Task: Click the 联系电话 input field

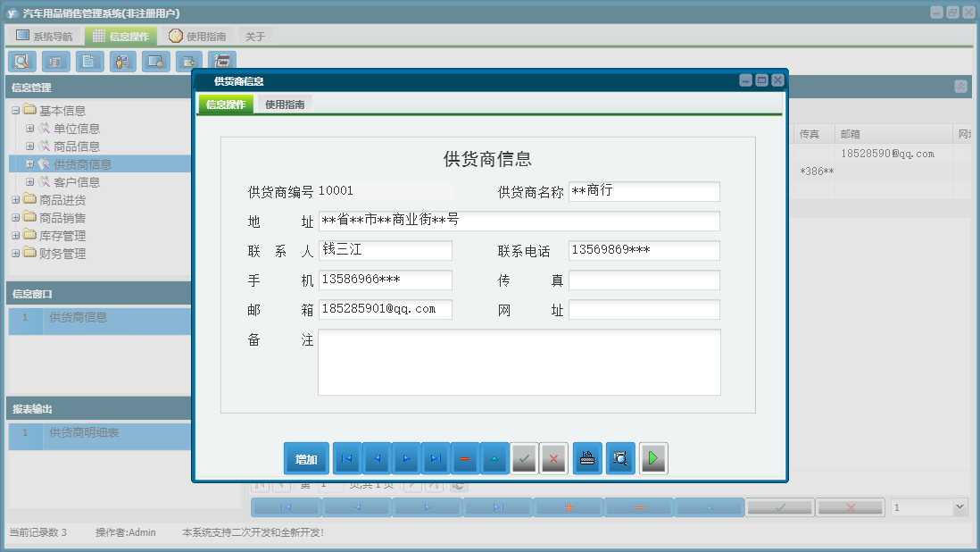Action: (644, 250)
